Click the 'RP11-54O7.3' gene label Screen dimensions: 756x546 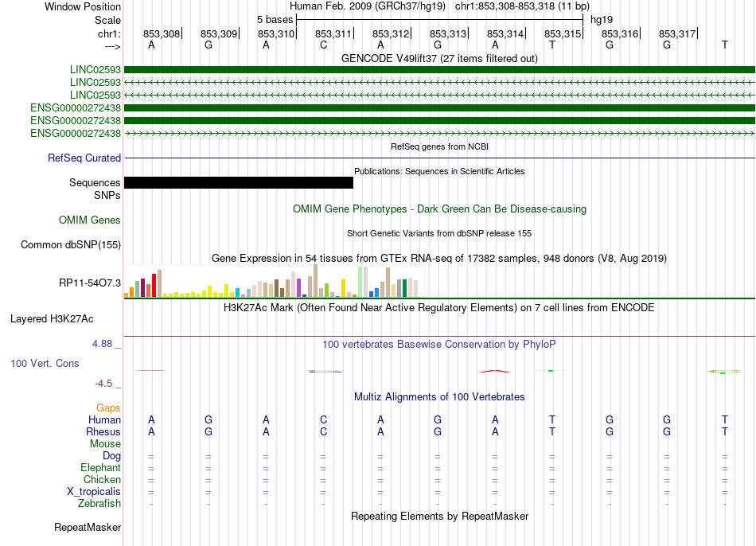pos(90,283)
